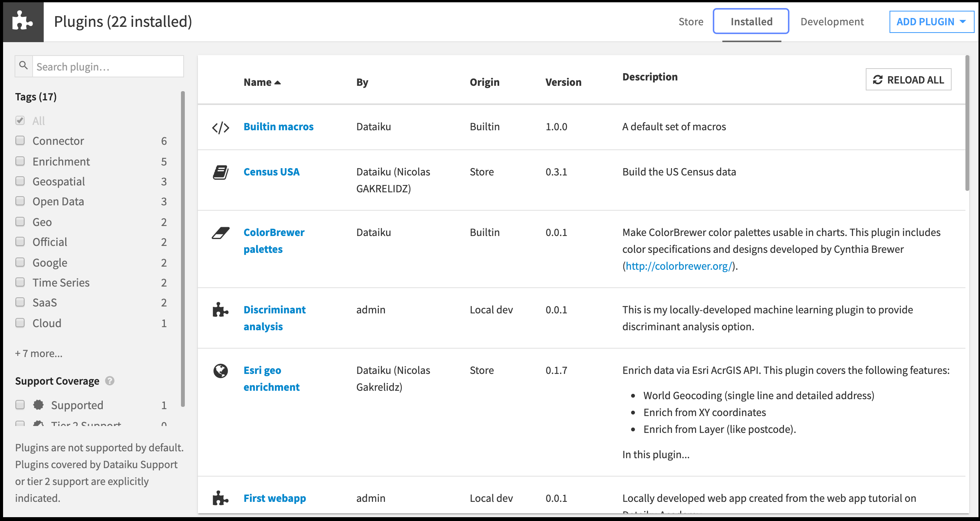Open the First webapp plugin link
The width and height of the screenshot is (980, 521).
point(275,498)
